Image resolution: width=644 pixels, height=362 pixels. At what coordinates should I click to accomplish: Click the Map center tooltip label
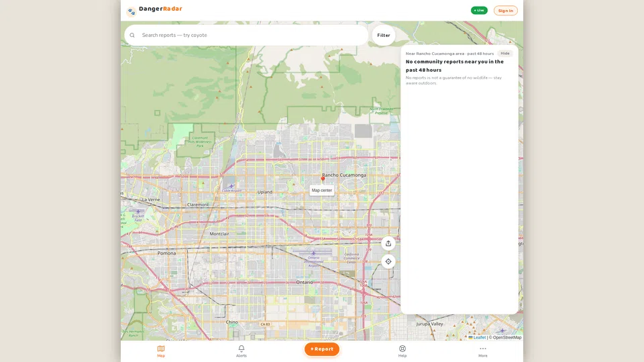[321, 190]
